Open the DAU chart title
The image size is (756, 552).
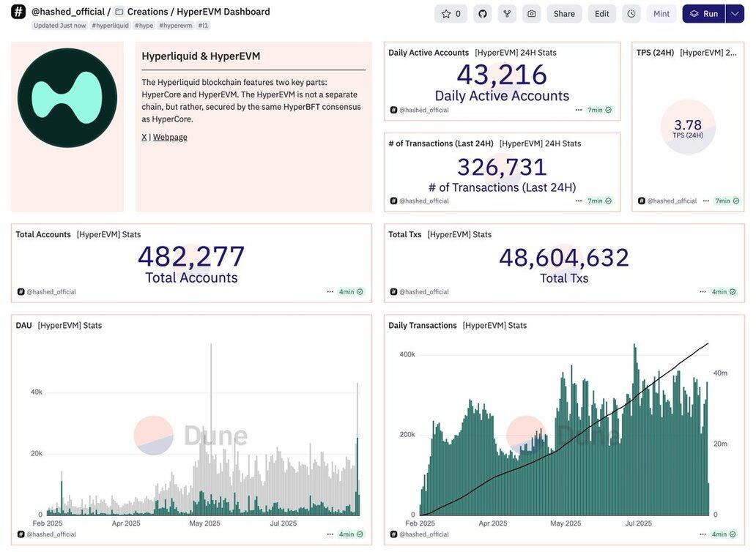click(x=23, y=326)
